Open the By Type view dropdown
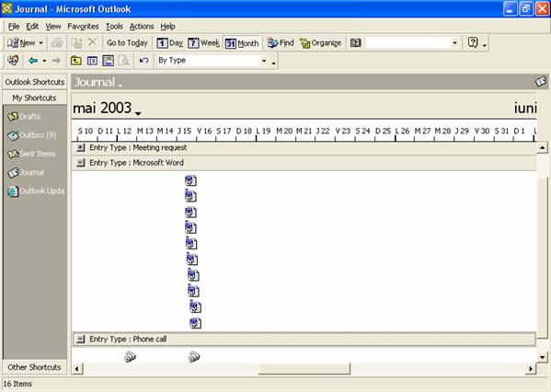The width and height of the screenshot is (551, 392). pyautogui.click(x=264, y=61)
